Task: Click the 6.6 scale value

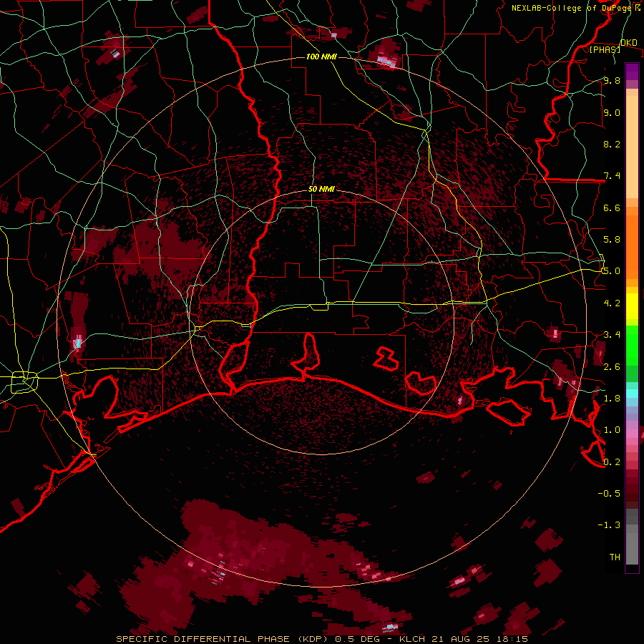Action: [x=612, y=208]
